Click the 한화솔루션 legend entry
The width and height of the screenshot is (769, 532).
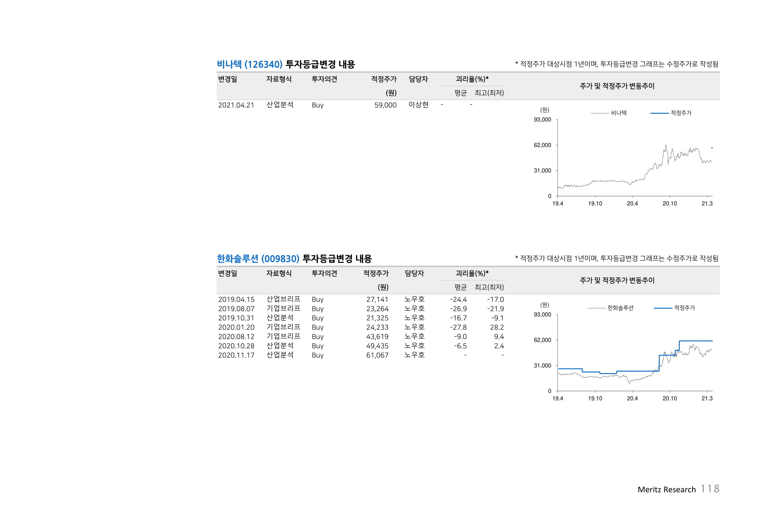coord(620,308)
